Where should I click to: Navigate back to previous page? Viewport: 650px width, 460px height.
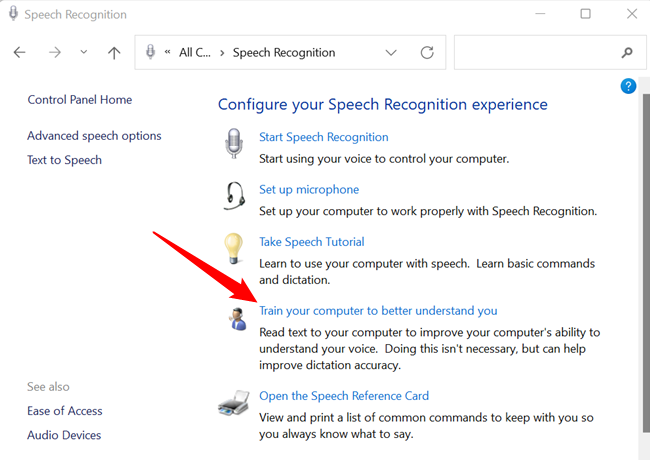coord(20,53)
